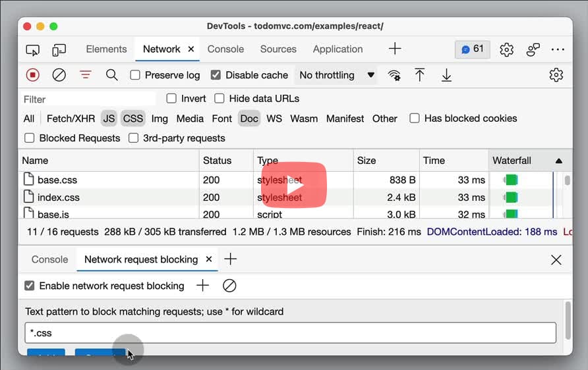Image resolution: width=588 pixels, height=370 pixels.
Task: Click the index.css file icon
Action: (x=28, y=197)
